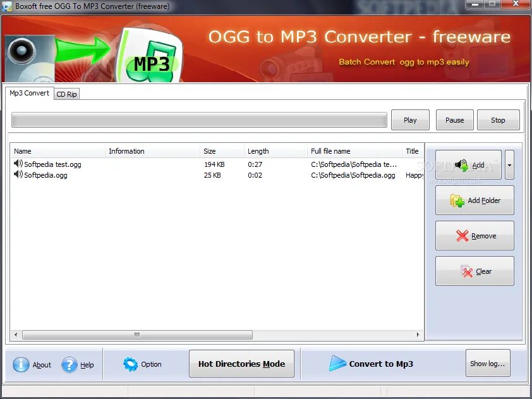
Task: Expand the dropdown arrow next to Add
Action: [509, 164]
